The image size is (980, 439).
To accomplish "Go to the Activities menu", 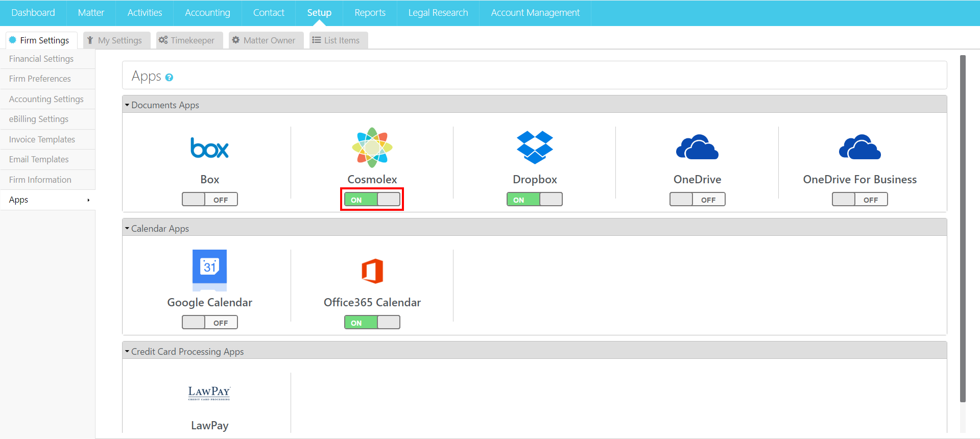I will click(x=145, y=13).
